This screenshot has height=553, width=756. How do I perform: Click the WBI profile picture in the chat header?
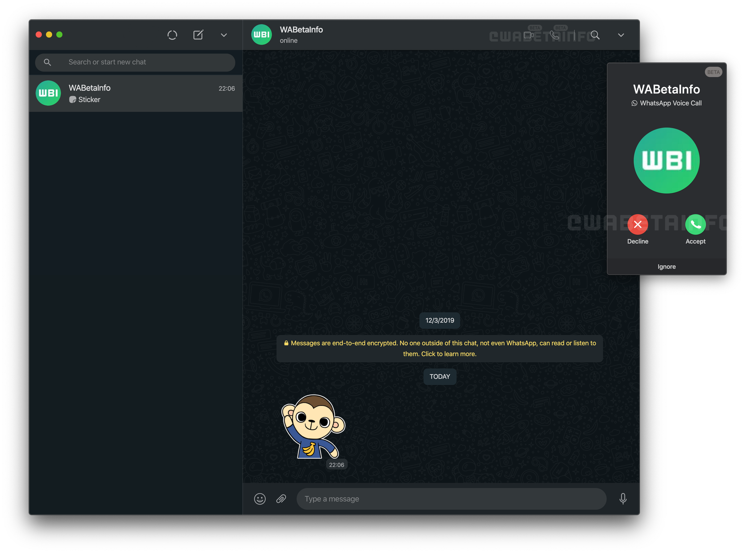tap(261, 34)
